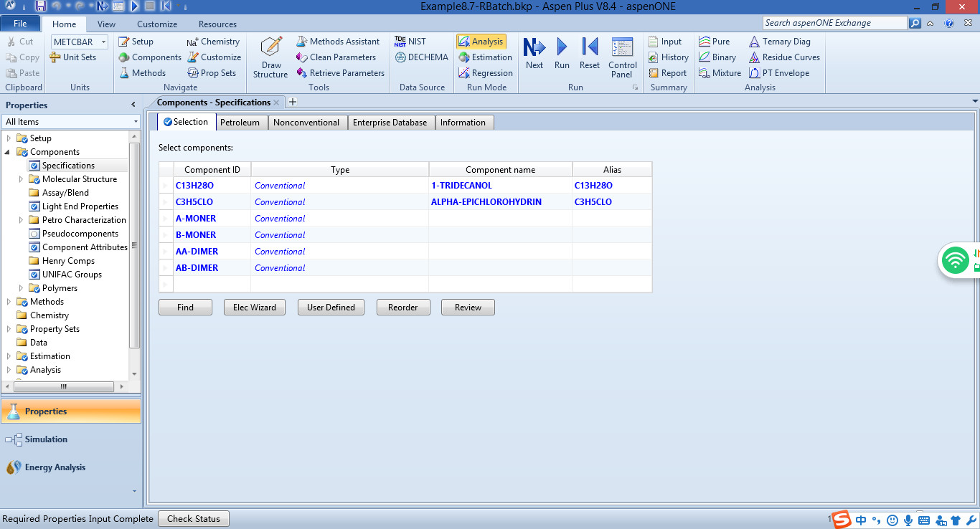Reset the simulation run
Image resolution: width=980 pixels, height=529 pixels.
coord(590,54)
